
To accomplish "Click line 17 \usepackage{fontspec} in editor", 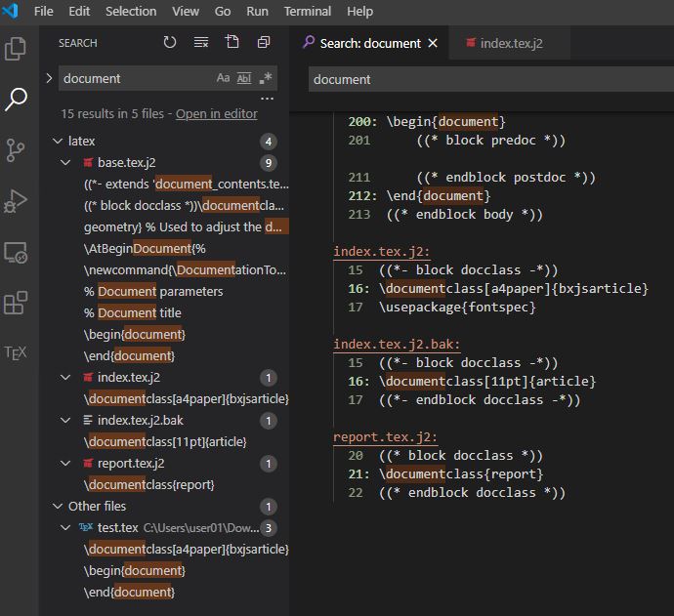I will pyautogui.click(x=457, y=308).
